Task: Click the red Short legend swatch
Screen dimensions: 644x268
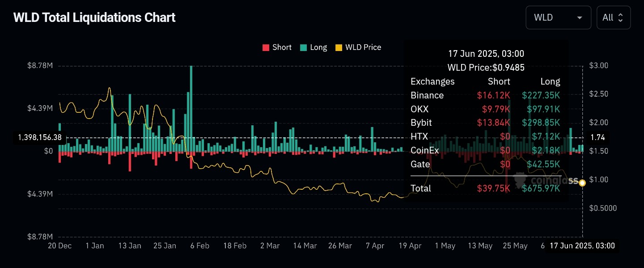Action: tap(266, 47)
